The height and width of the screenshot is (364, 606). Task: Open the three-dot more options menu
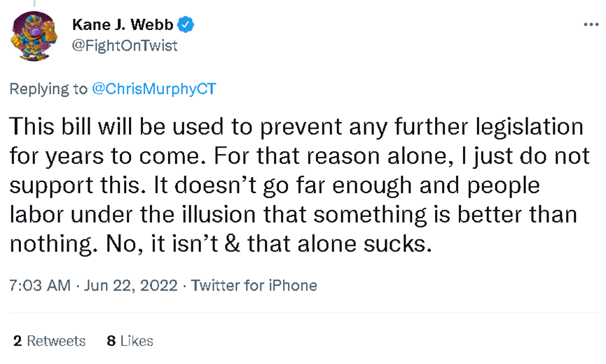(x=591, y=24)
